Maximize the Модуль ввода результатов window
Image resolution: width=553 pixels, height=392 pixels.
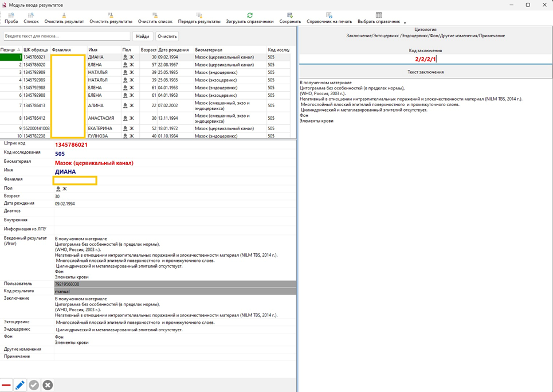pyautogui.click(x=528, y=5)
